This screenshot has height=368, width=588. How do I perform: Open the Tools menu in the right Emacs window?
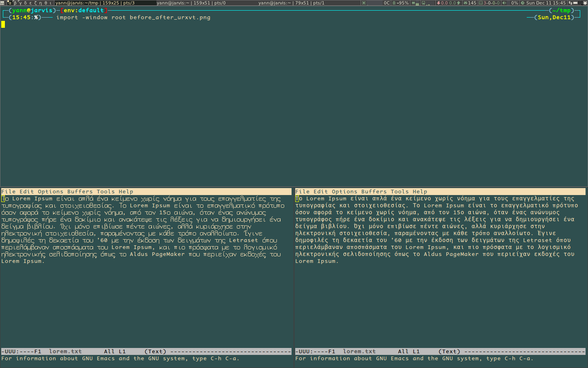pos(400,191)
